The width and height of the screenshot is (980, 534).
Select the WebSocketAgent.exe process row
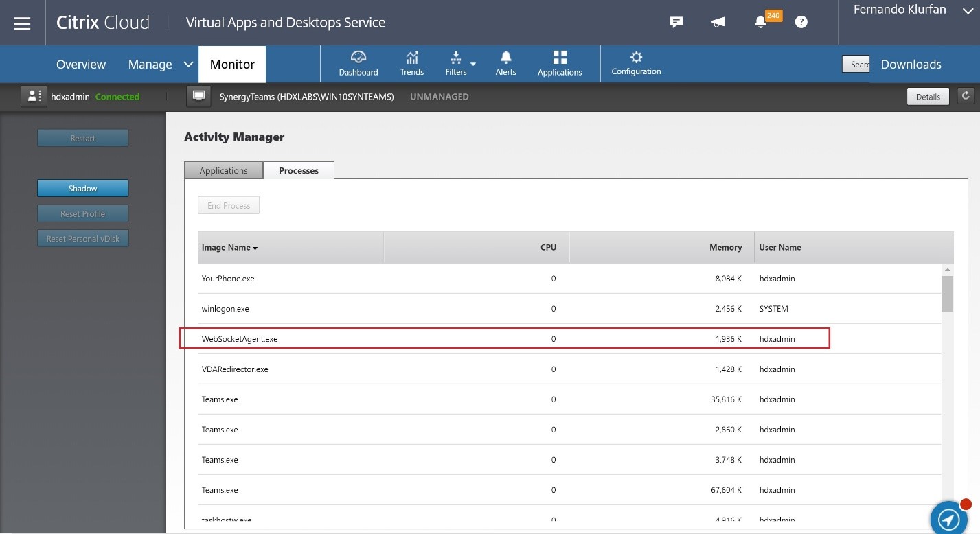[570, 339]
